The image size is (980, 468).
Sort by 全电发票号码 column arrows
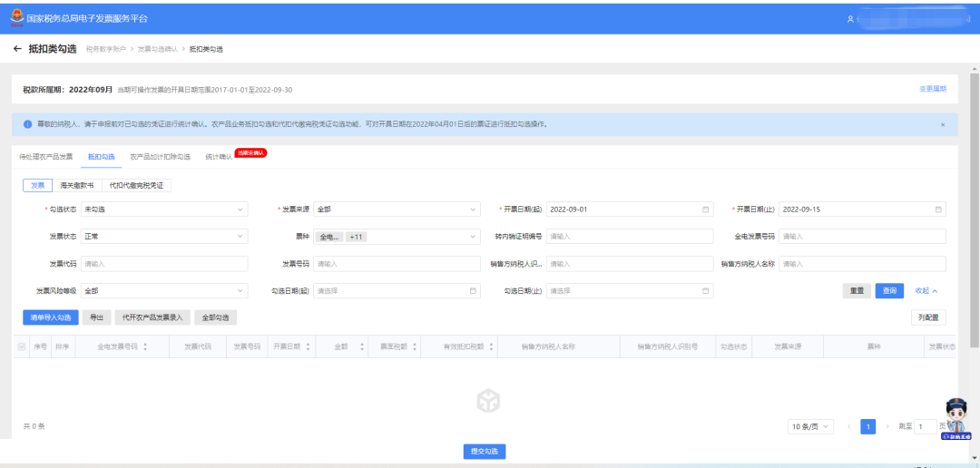pos(145,346)
